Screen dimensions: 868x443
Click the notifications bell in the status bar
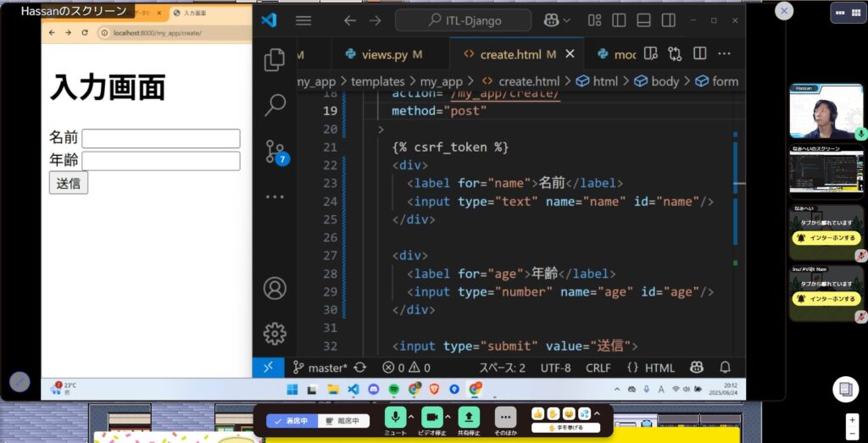(x=725, y=368)
